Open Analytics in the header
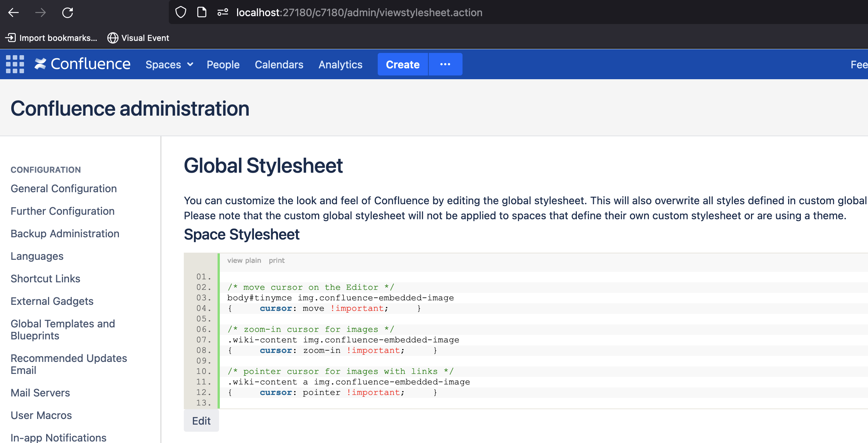 (340, 65)
